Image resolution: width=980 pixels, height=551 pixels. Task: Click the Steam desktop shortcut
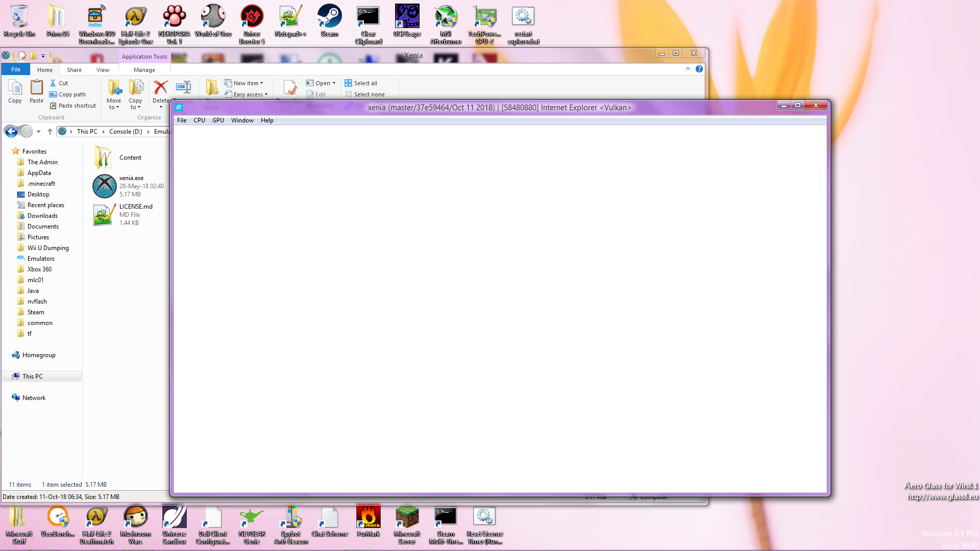coord(329,21)
